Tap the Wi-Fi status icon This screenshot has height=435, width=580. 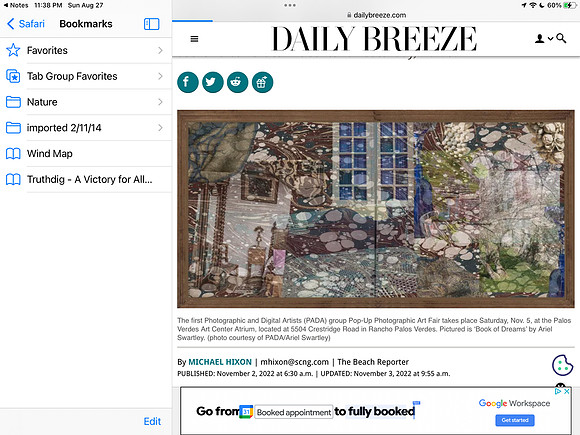coord(533,5)
